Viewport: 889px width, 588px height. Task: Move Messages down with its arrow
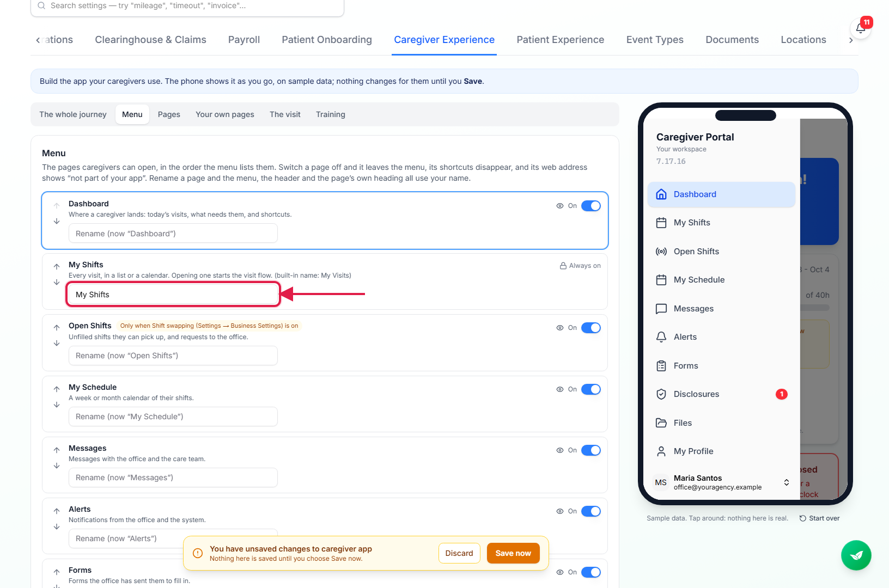(57, 465)
